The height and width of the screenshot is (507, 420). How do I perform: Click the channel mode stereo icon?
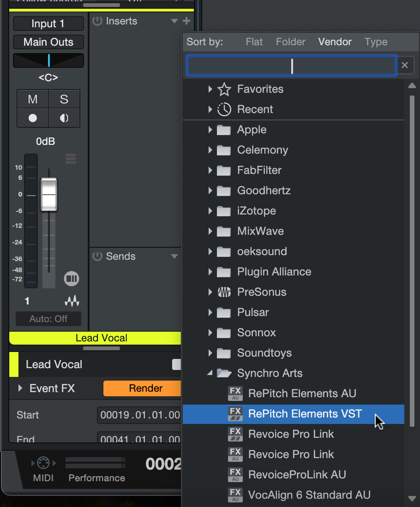click(x=72, y=279)
